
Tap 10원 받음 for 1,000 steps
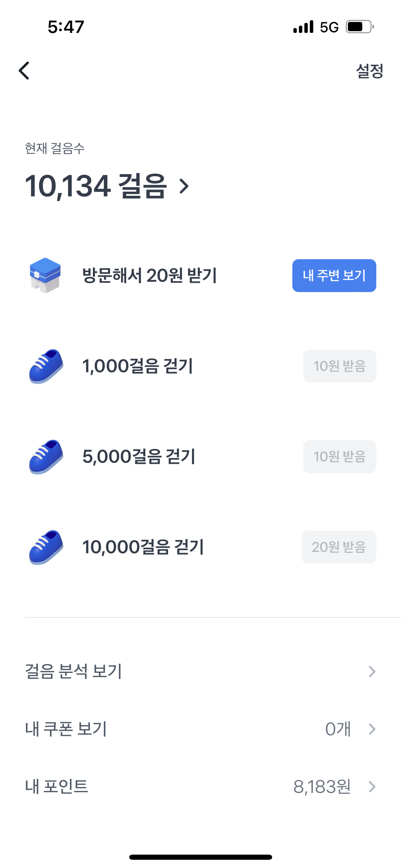click(339, 366)
